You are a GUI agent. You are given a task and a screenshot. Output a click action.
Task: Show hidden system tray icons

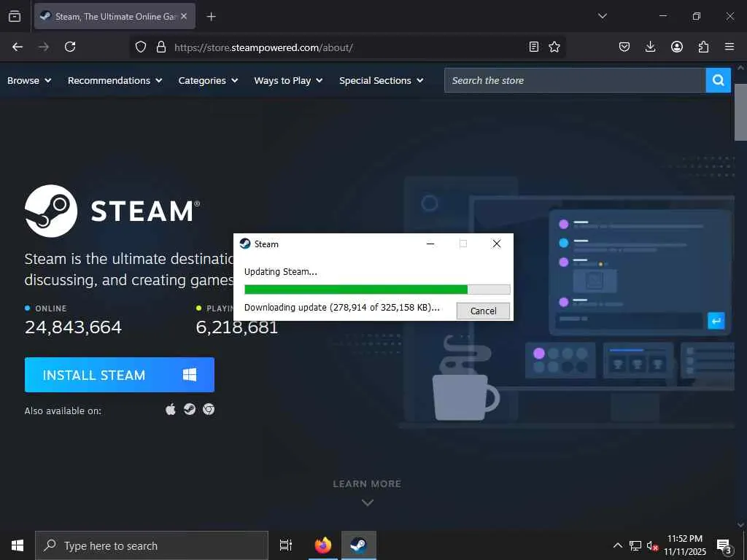(617, 545)
